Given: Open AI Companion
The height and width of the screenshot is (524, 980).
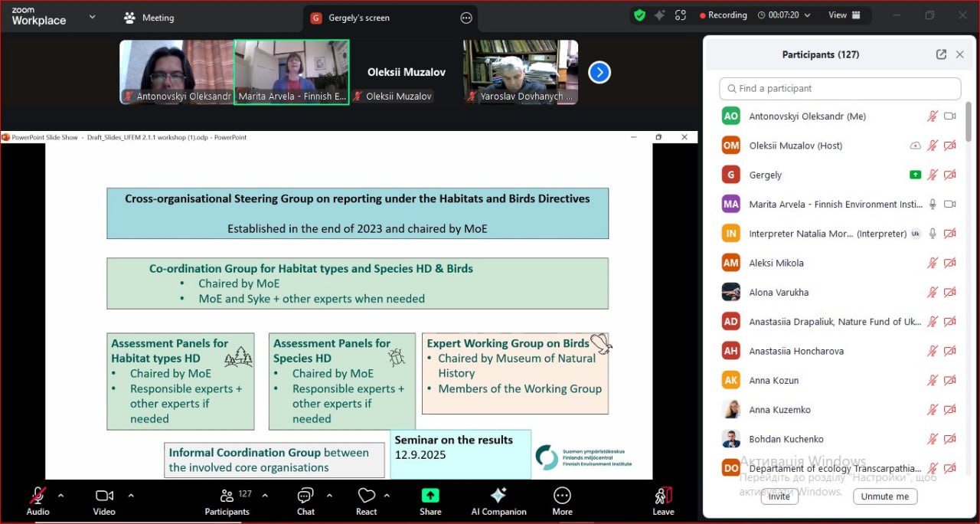Looking at the screenshot, I should point(498,501).
